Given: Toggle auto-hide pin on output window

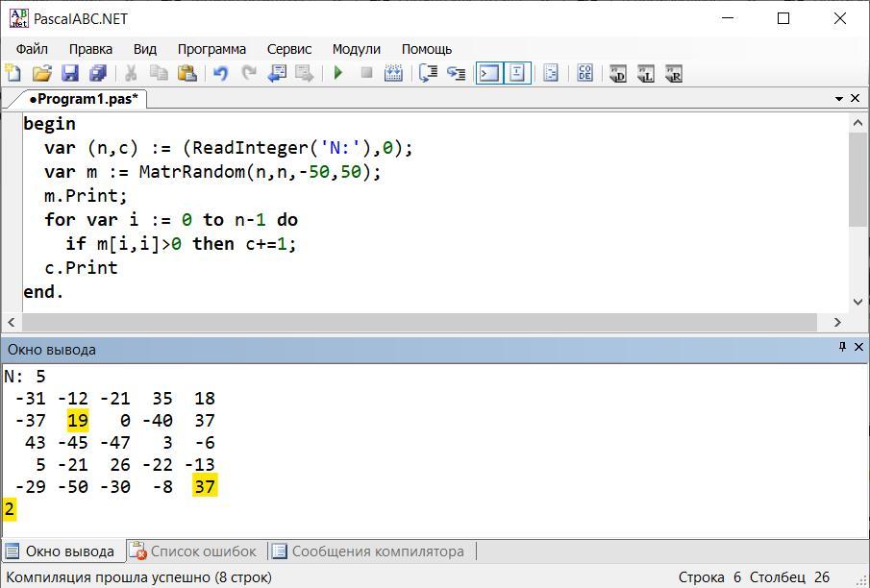Looking at the screenshot, I should [842, 348].
